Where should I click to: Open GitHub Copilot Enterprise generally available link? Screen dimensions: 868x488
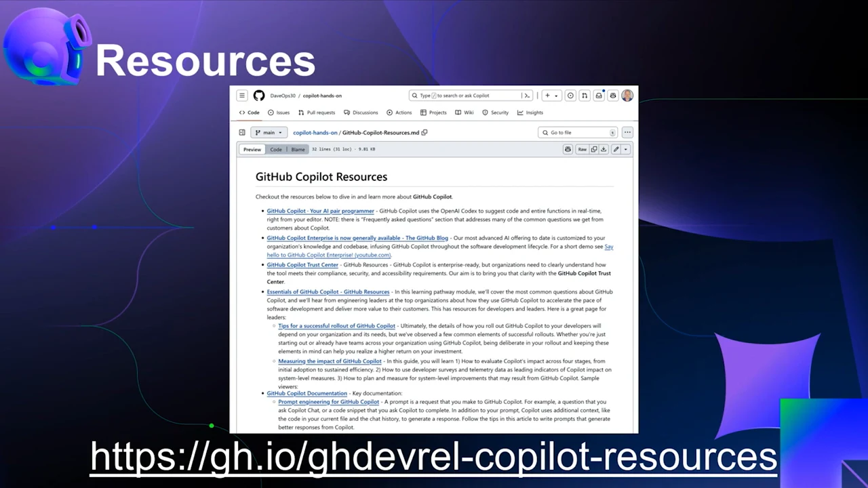tap(357, 238)
